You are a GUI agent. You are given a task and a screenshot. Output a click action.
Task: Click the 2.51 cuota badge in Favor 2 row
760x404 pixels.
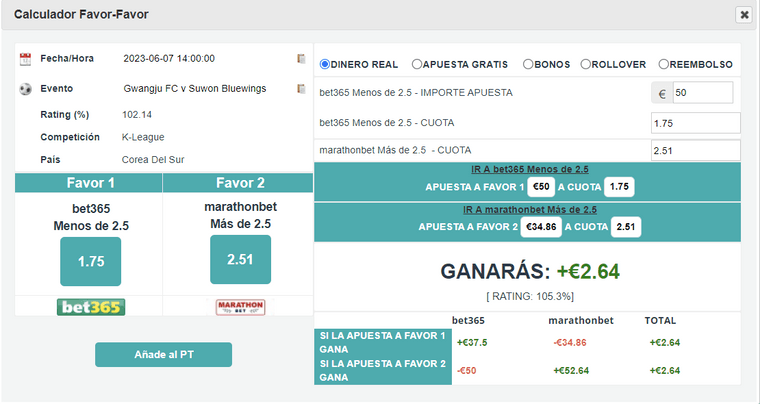[x=626, y=227]
